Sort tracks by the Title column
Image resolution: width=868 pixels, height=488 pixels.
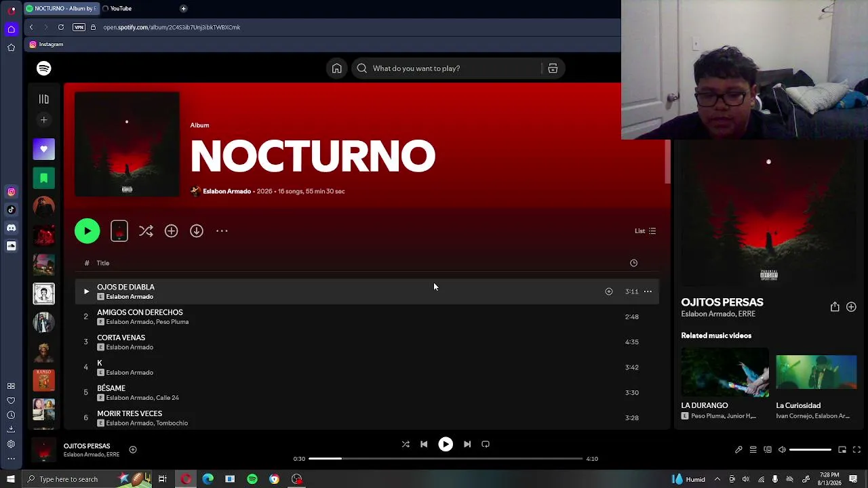tap(103, 263)
